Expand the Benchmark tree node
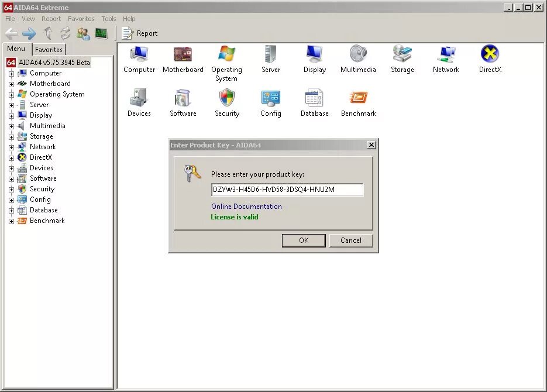The height and width of the screenshot is (392, 547). pos(12,221)
